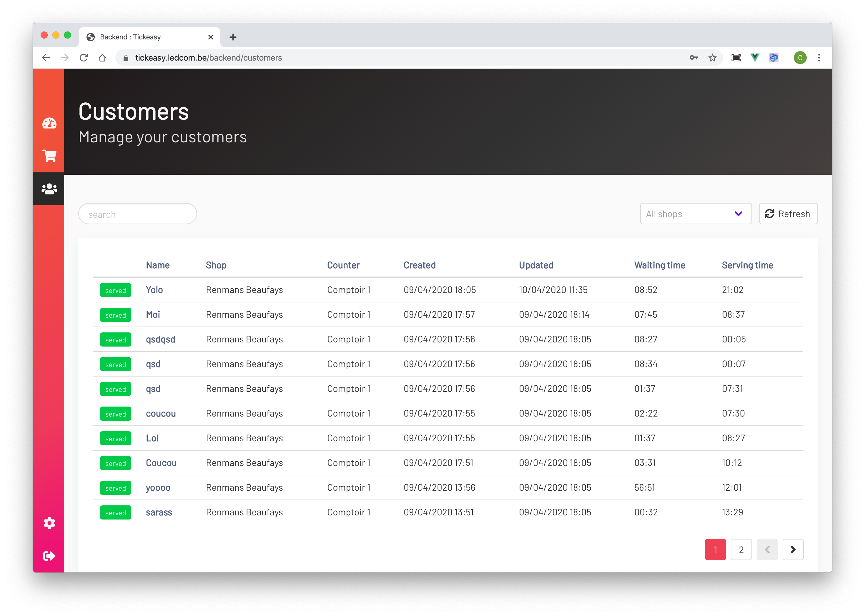865x616 pixels.
Task: Click the search input field
Action: point(137,214)
